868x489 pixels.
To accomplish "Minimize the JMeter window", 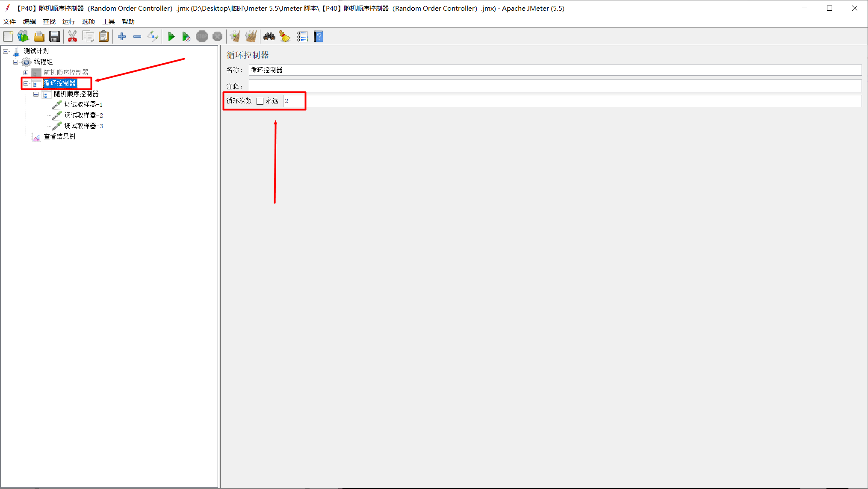I will tap(805, 8).
